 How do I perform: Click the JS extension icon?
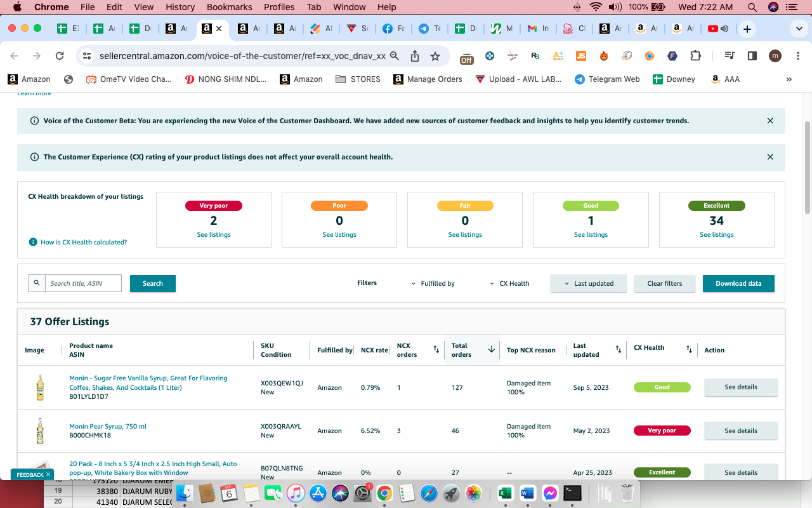581,56
